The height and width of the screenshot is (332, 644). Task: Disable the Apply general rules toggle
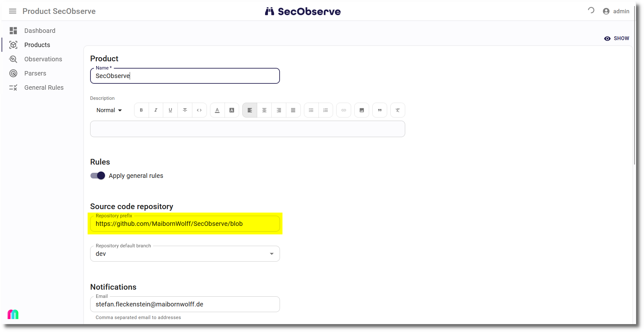click(x=97, y=176)
